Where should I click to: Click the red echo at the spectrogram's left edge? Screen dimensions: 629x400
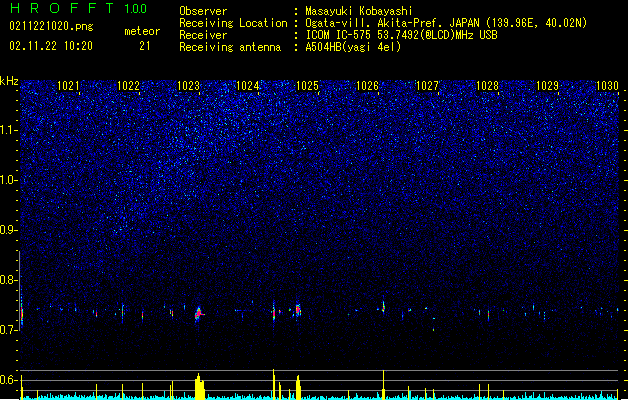22,314
